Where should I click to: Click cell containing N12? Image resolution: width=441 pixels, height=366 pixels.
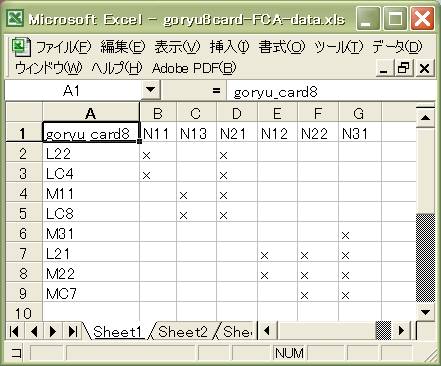tap(277, 133)
